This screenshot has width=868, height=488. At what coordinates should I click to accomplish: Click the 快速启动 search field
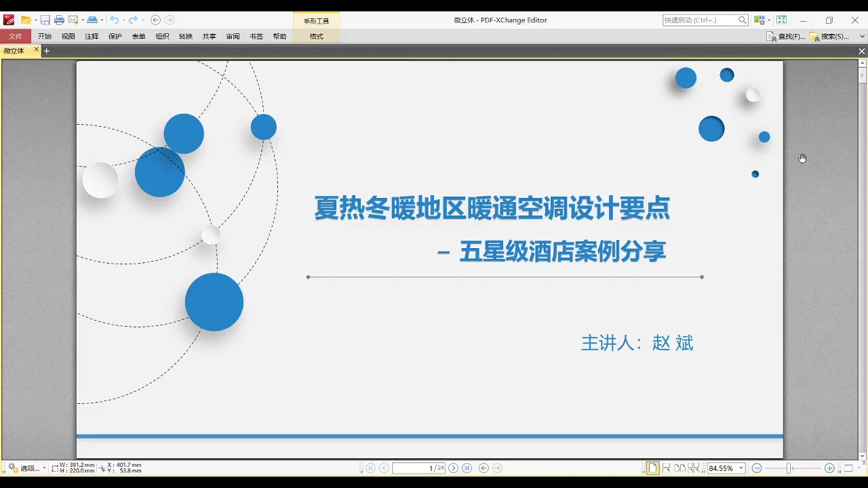700,20
